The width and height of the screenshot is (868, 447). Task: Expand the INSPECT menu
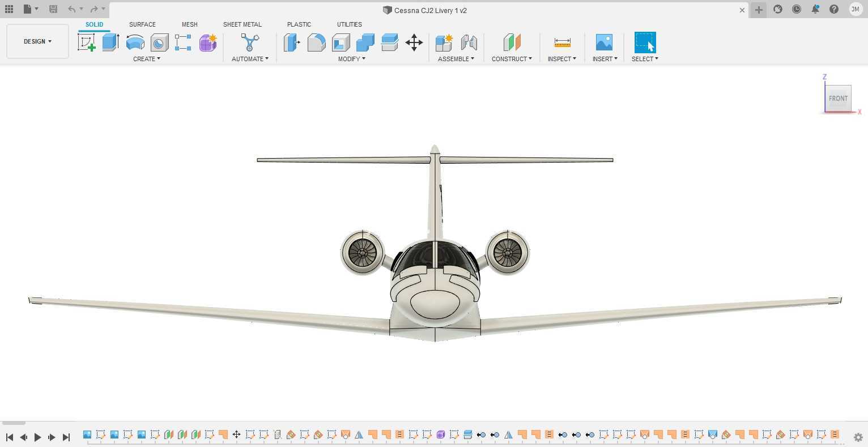click(x=562, y=59)
